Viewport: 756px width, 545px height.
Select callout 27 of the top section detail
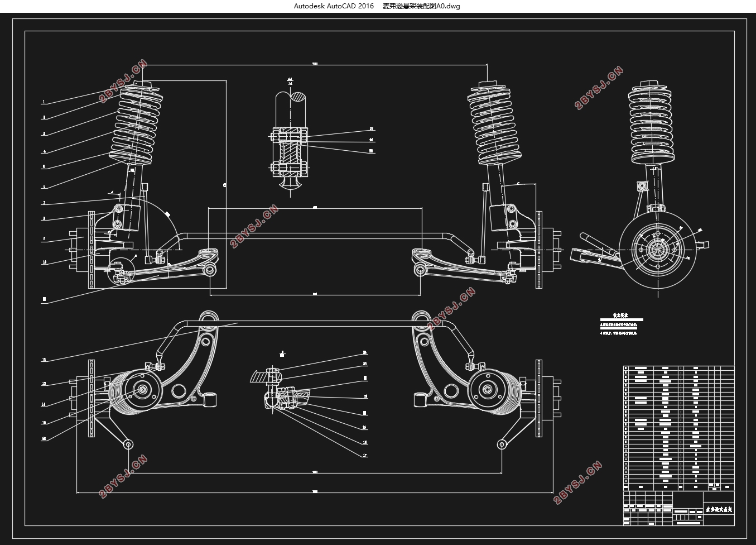pos(372,130)
